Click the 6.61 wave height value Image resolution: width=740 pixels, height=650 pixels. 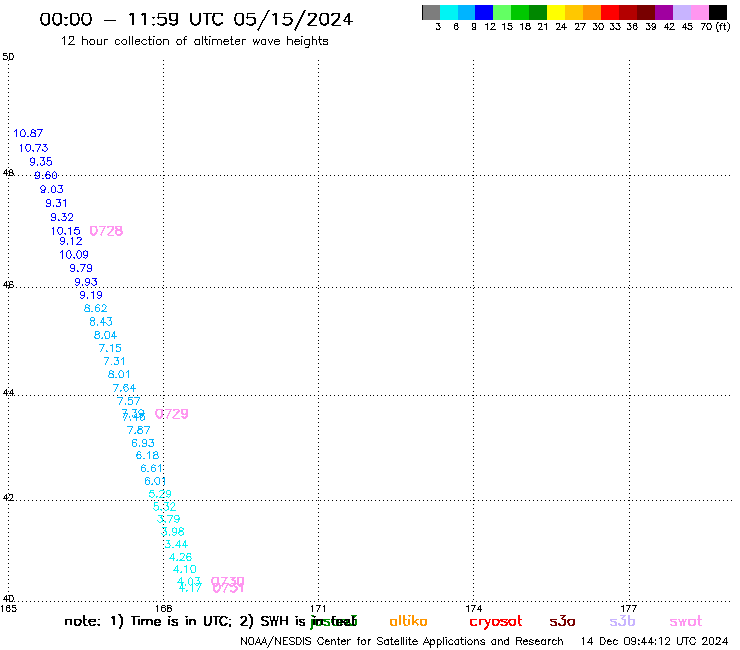(151, 469)
